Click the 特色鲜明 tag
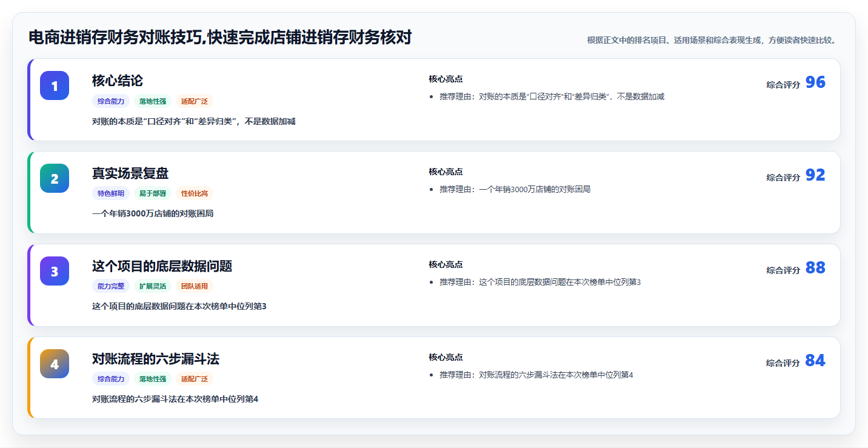 point(111,193)
